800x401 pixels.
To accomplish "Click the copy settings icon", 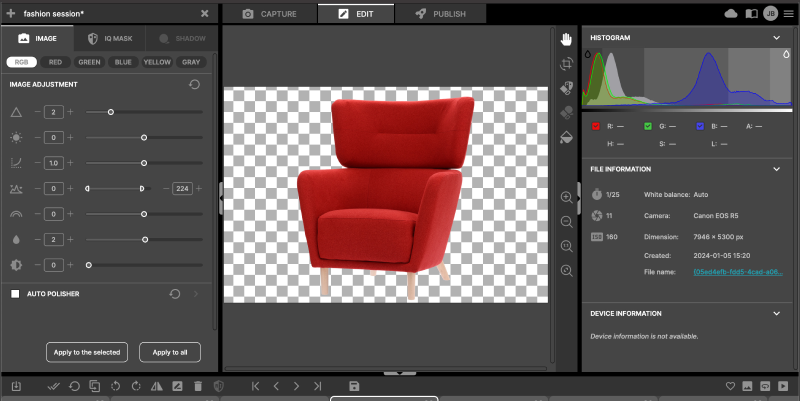I will (x=95, y=386).
